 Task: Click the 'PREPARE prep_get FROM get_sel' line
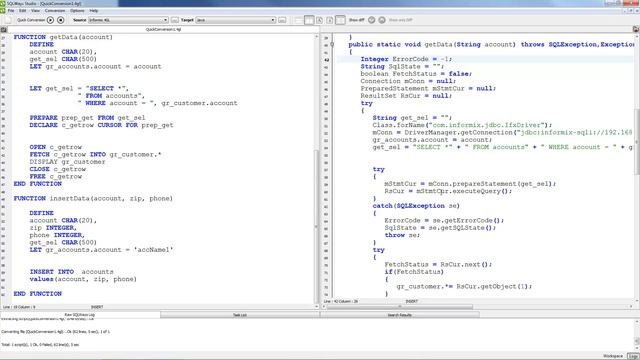[87, 118]
